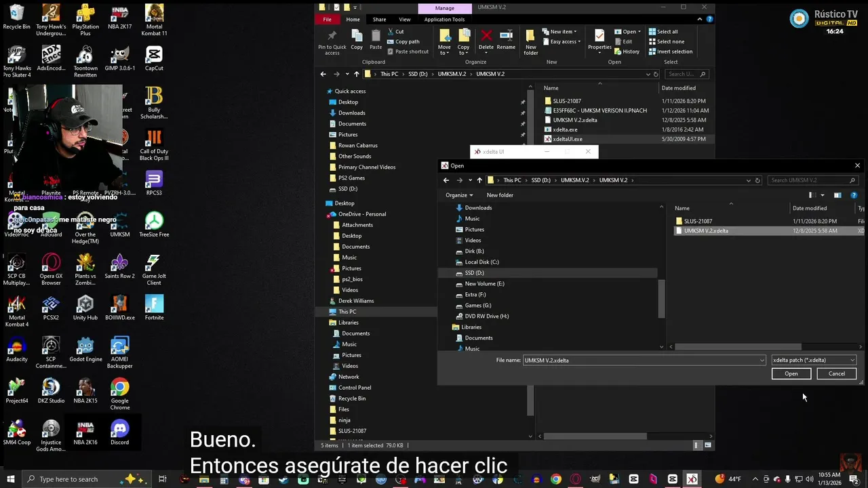Screen dimensions: 868x488
Task: Open the Organize menu in the dialog
Action: click(459, 195)
